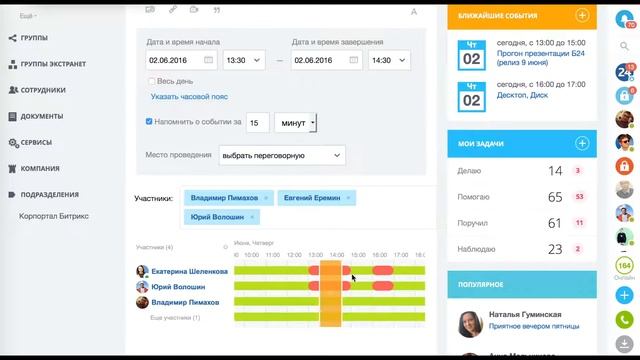The image size is (640, 360).
Task: Click Наталья Гуминская avatar photo
Action: (x=470, y=324)
